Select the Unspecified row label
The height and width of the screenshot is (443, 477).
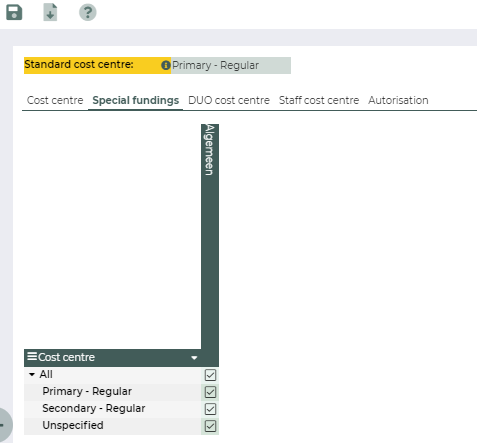tap(73, 426)
